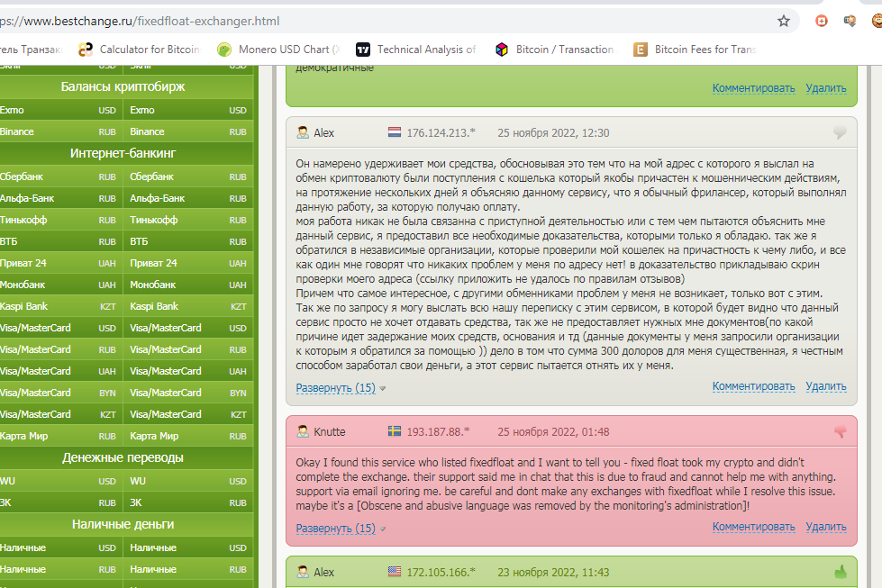Click the thumbs-down icon on Knutte's review
Image resolution: width=882 pixels, height=588 pixels.
coord(840,431)
